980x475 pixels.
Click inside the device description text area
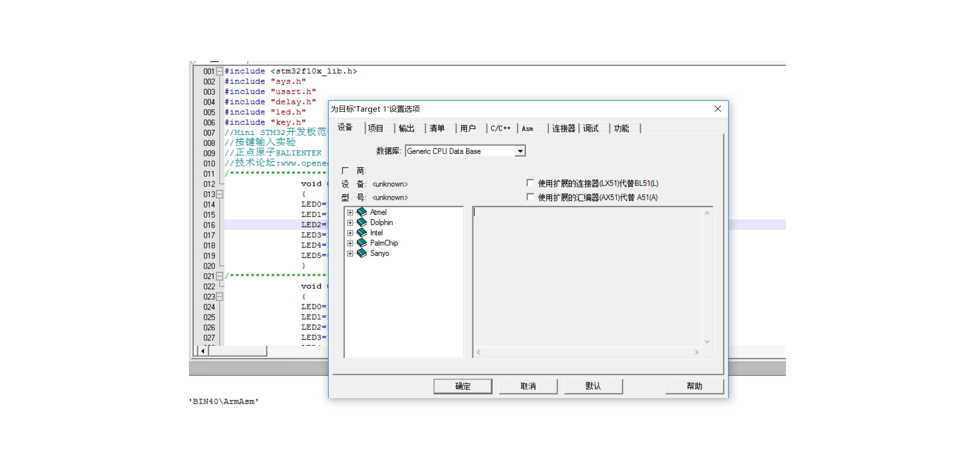(587, 277)
